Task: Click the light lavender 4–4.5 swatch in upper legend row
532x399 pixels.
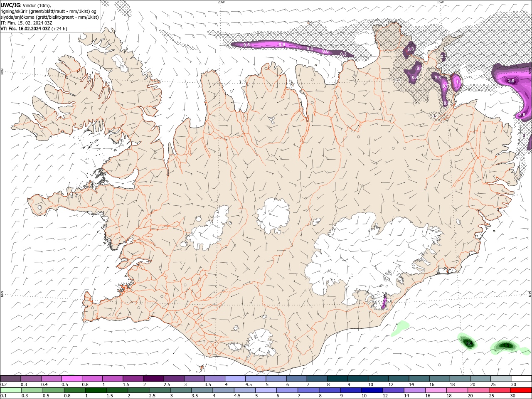Action: 235,379
